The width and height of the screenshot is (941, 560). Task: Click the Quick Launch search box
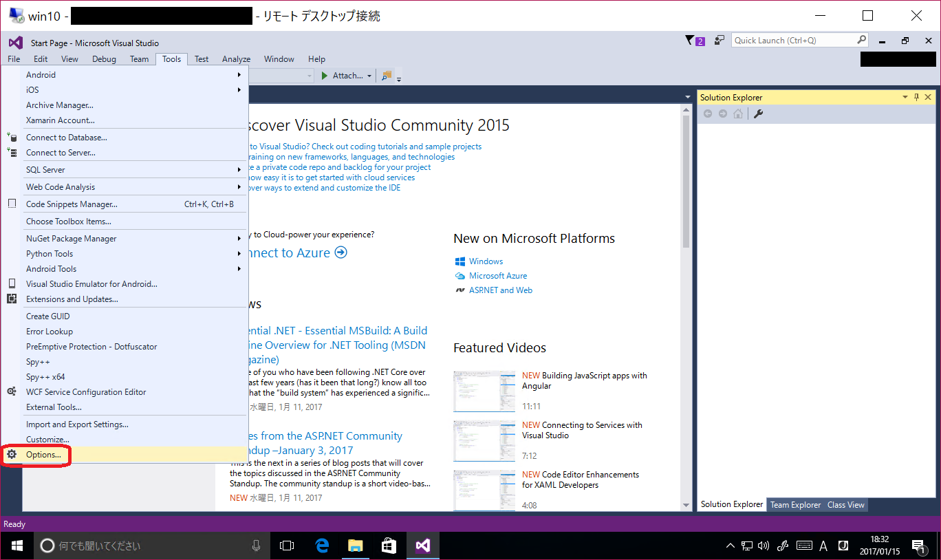point(791,39)
